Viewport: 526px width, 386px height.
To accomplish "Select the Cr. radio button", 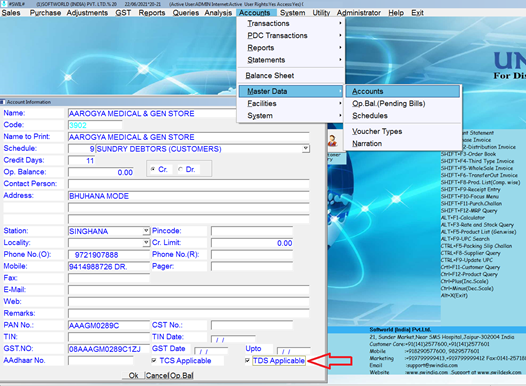I will 153,169.
